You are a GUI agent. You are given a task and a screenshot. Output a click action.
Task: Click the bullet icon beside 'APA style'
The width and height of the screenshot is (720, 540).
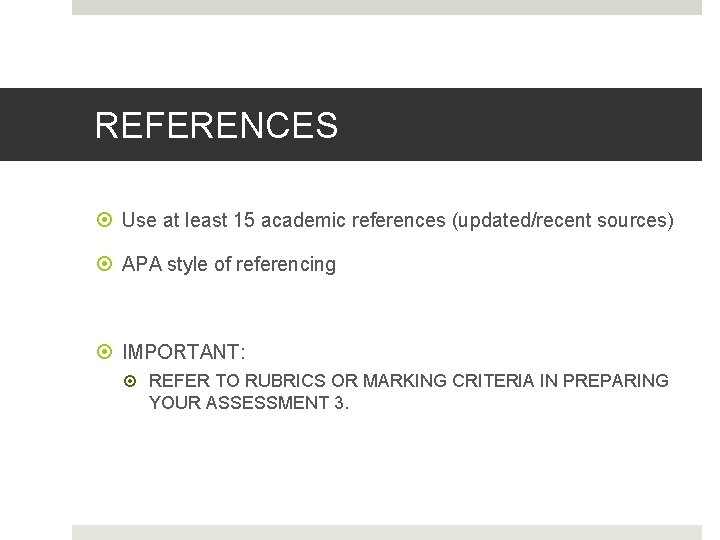pyautogui.click(x=104, y=264)
